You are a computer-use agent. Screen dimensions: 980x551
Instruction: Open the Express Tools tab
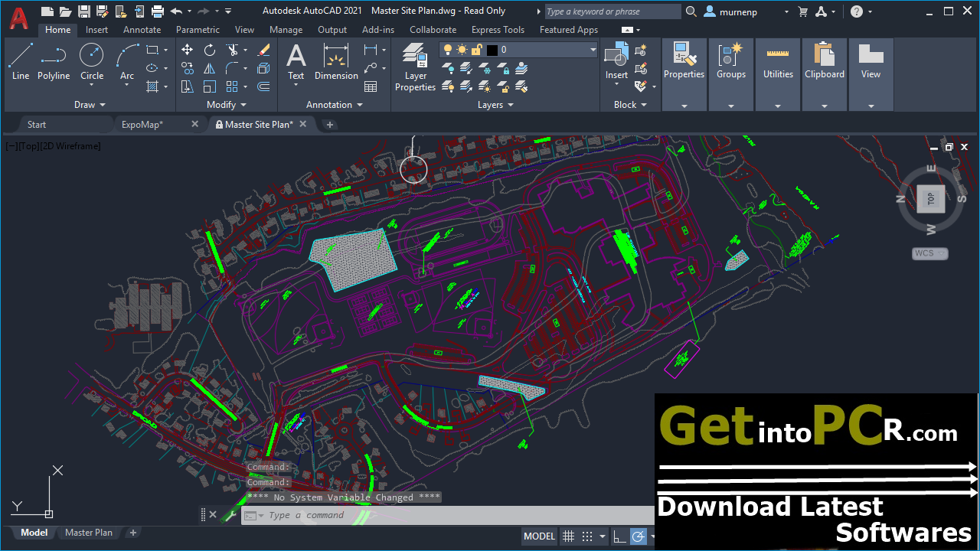coord(498,30)
